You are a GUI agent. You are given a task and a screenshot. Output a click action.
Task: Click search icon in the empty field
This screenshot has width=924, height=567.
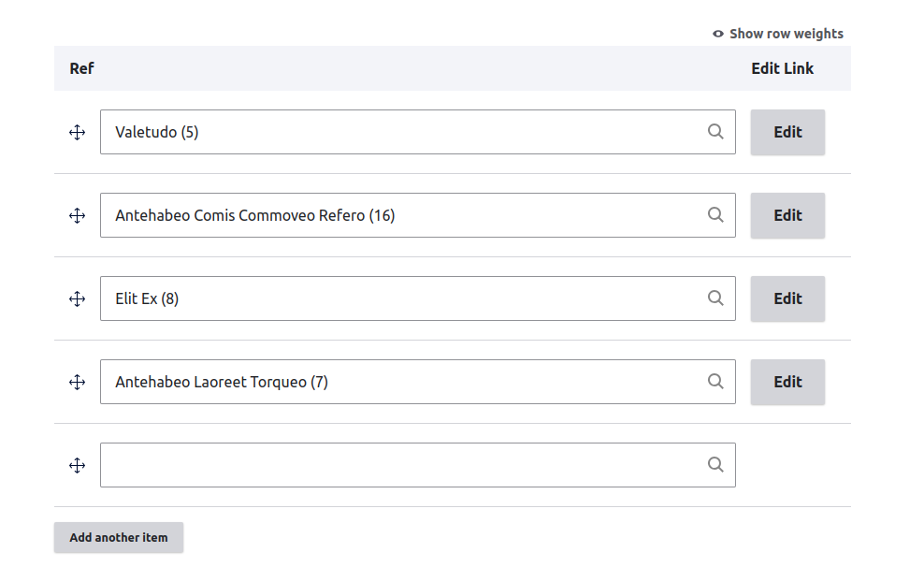tap(715, 465)
